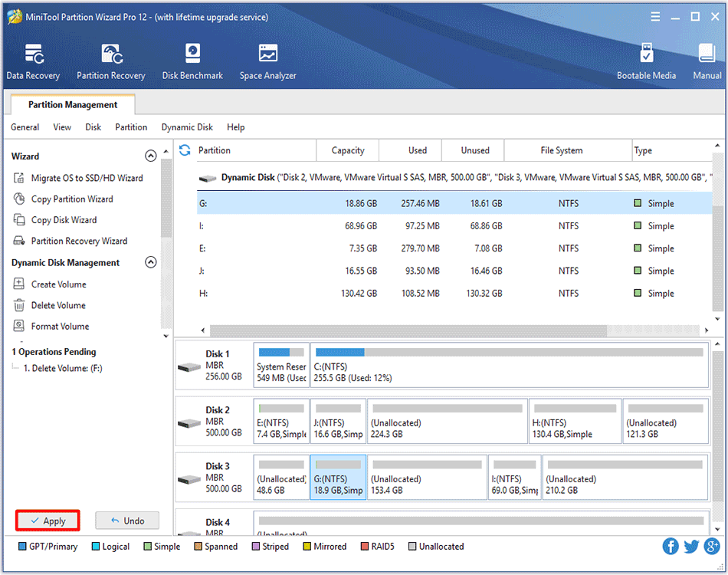Open the Dynamic Disk menu
728x575 pixels.
187,127
